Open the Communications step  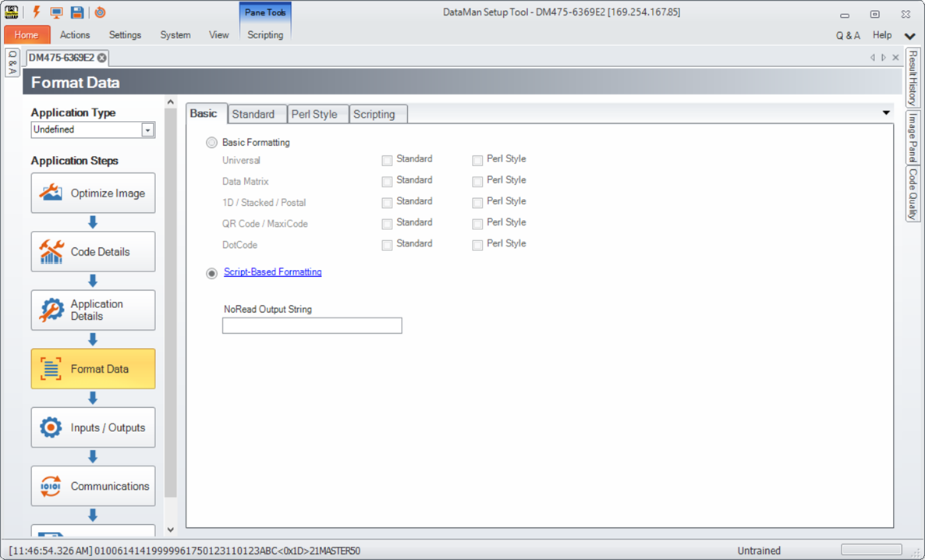click(x=93, y=486)
